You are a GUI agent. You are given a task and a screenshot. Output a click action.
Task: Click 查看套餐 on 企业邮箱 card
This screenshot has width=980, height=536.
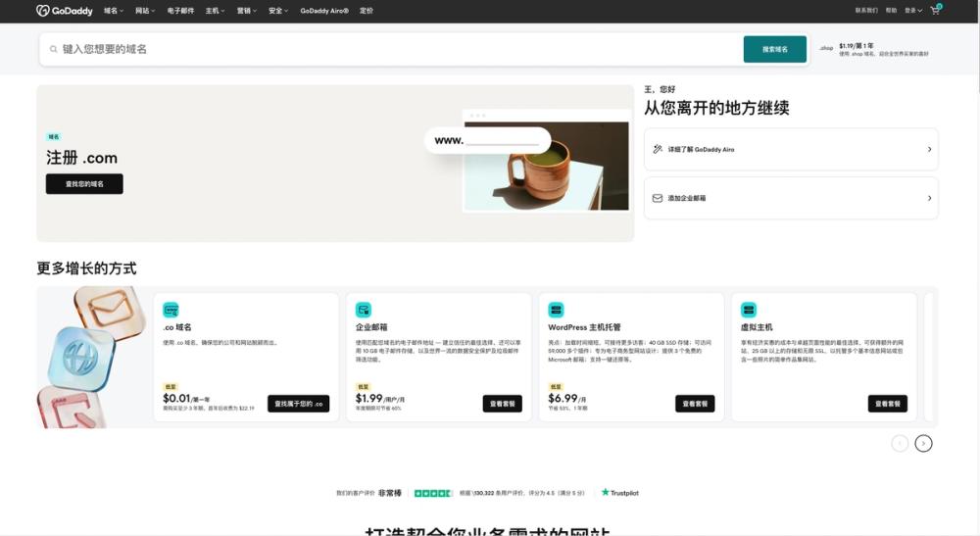pos(502,404)
